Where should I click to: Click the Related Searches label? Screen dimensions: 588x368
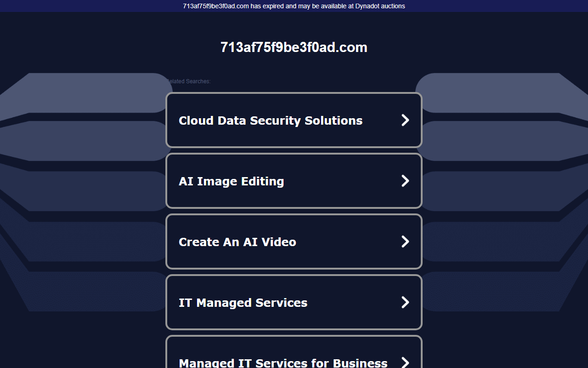point(188,81)
